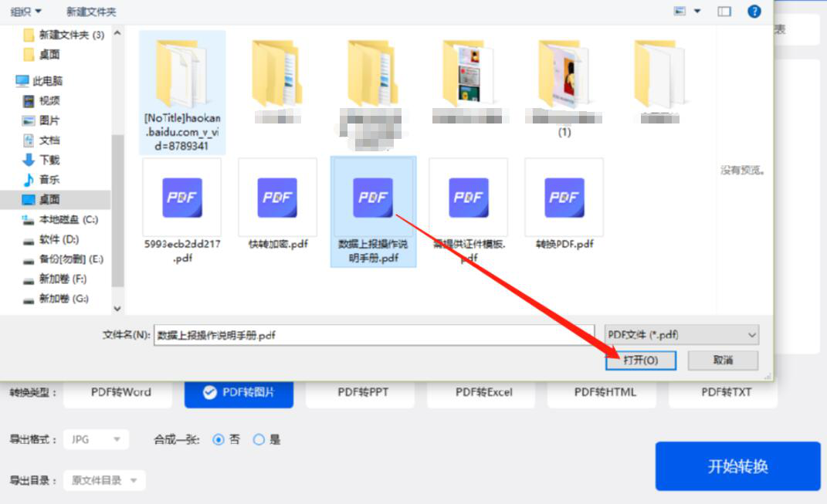Image resolution: width=827 pixels, height=504 pixels.
Task: Open 新加卷 (G:) drive
Action: [x=56, y=299]
